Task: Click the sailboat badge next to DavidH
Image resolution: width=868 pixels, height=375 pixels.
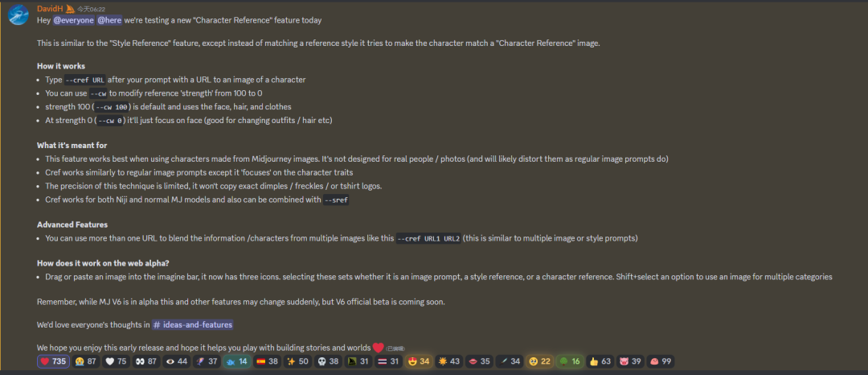Action: click(x=70, y=9)
